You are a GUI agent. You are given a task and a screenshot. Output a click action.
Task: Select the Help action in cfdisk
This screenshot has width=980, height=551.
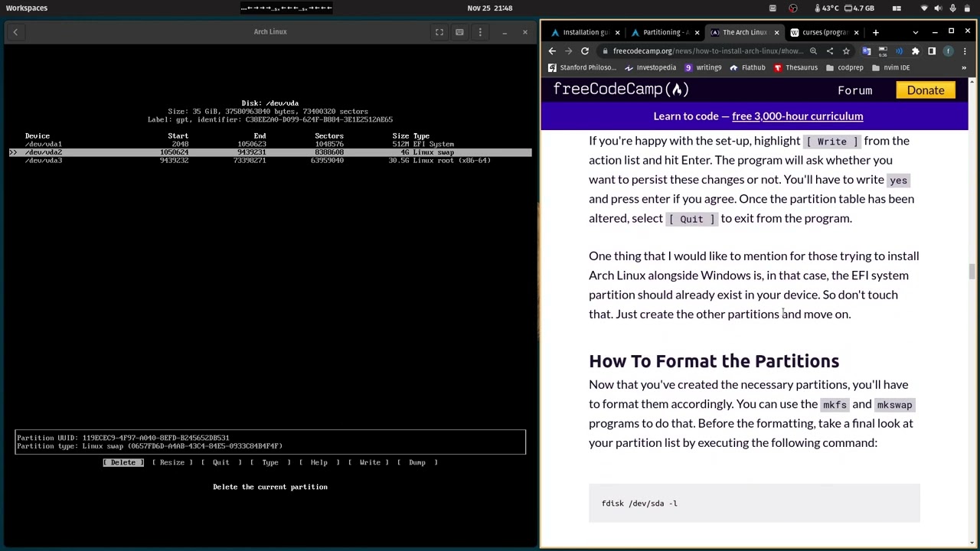click(319, 462)
